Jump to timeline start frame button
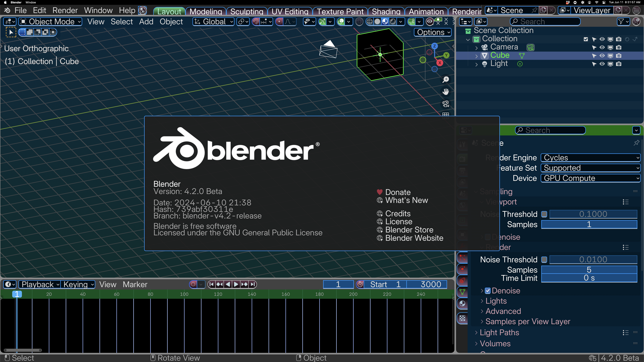The width and height of the screenshot is (644, 362). click(x=212, y=284)
